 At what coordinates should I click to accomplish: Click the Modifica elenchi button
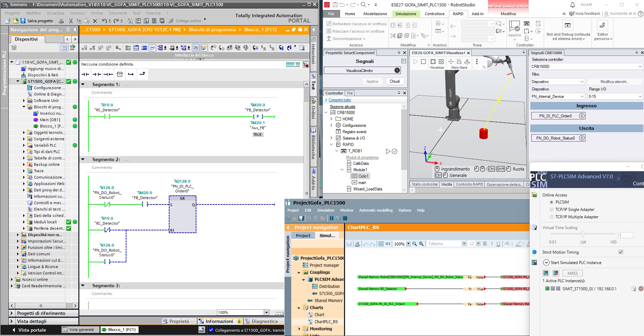tap(615, 82)
